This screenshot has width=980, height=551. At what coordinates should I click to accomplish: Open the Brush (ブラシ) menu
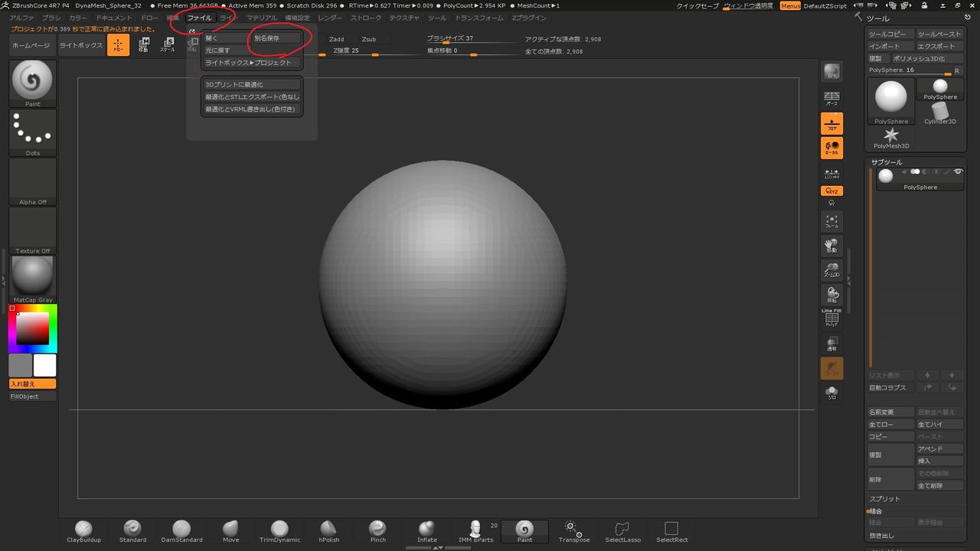click(x=51, y=18)
